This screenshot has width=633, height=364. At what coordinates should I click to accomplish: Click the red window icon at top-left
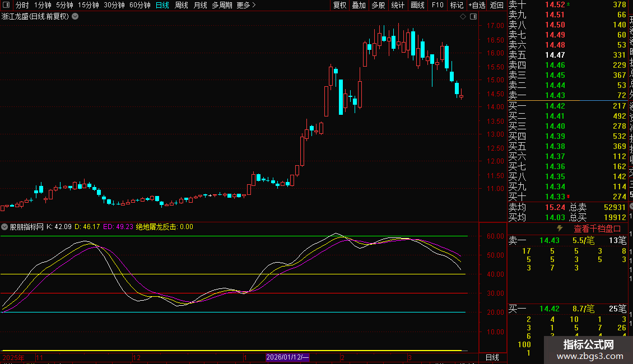(x=7, y=5)
